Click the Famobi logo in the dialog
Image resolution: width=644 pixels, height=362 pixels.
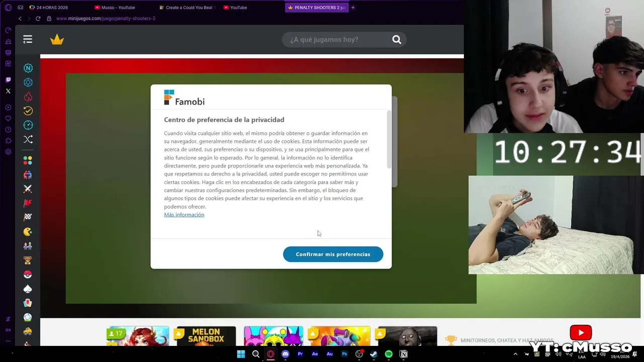pyautogui.click(x=184, y=98)
